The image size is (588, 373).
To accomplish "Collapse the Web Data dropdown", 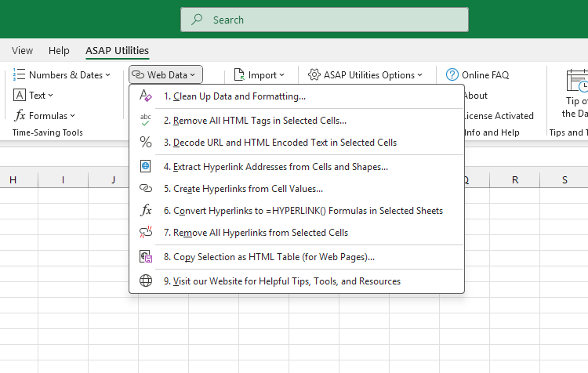I will click(166, 75).
